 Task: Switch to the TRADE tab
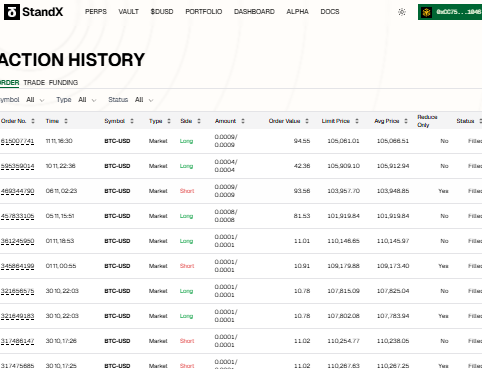34,83
